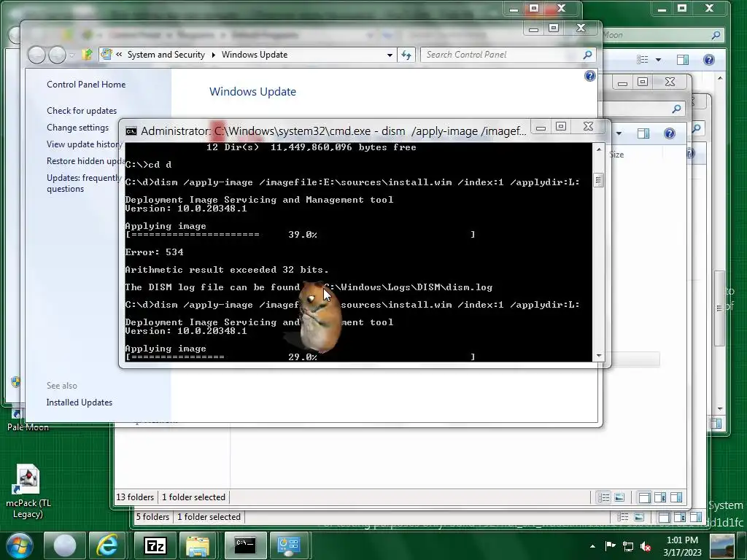Switch 13-folders Explorer window to large icons

[x=619, y=497]
